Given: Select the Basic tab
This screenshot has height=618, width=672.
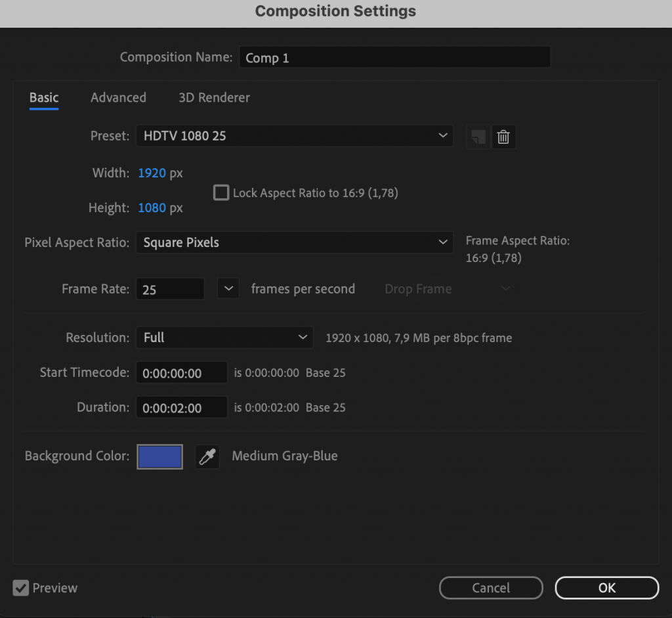Looking at the screenshot, I should coord(43,97).
